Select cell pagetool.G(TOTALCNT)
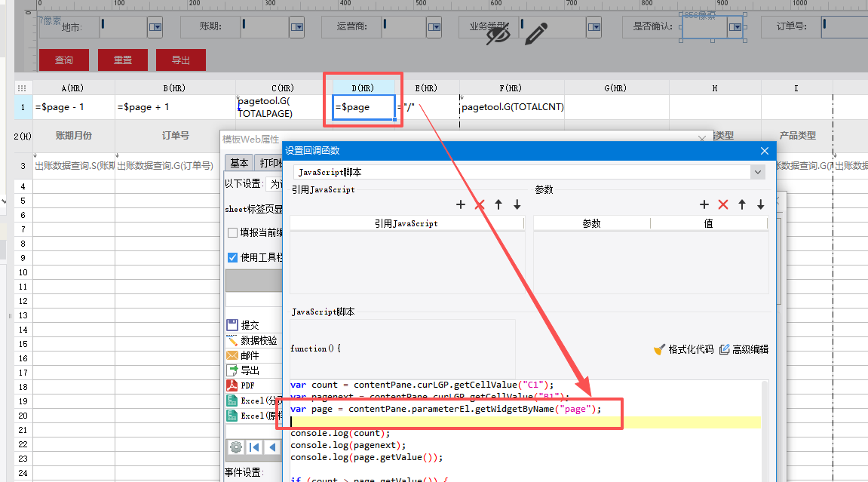The width and height of the screenshot is (868, 482). pos(511,107)
